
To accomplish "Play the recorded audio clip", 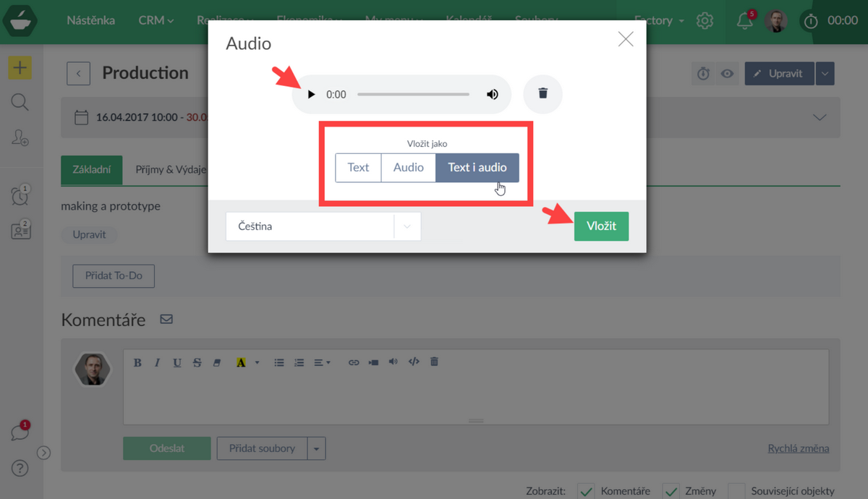I will click(x=312, y=95).
